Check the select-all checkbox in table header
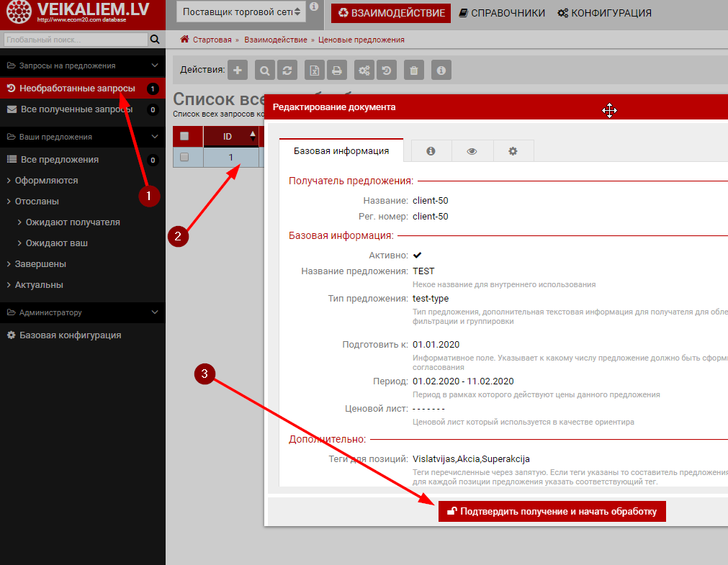Viewport: 728px width, 565px height. click(184, 136)
